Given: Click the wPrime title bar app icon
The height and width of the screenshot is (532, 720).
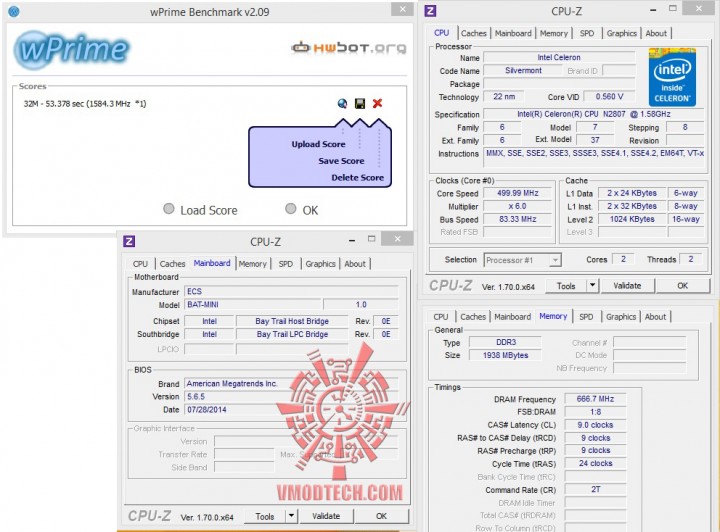Looking at the screenshot, I should tap(14, 11).
